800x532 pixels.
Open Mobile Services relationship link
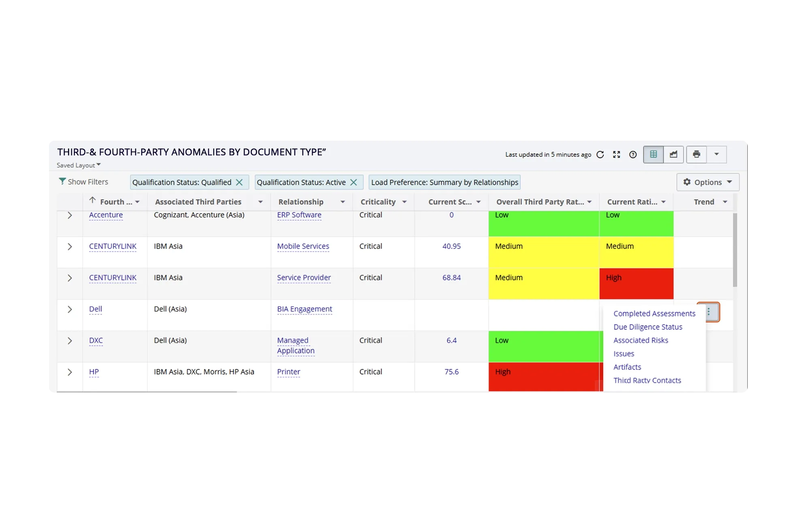pos(303,246)
